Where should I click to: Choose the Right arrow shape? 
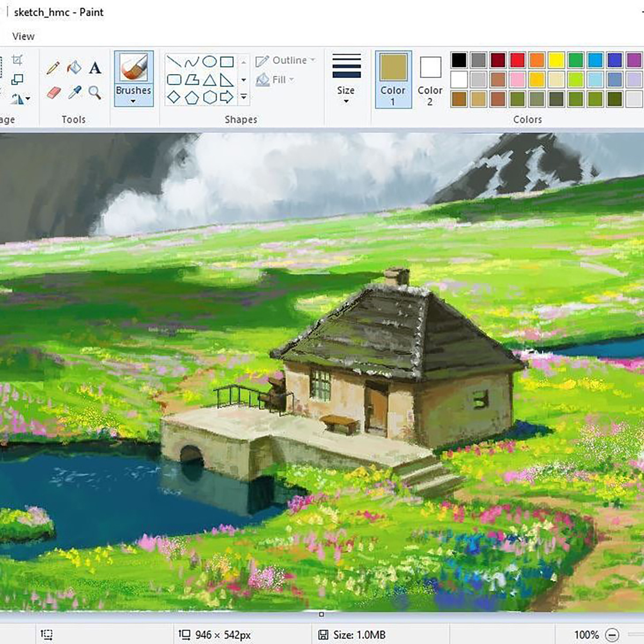(227, 97)
